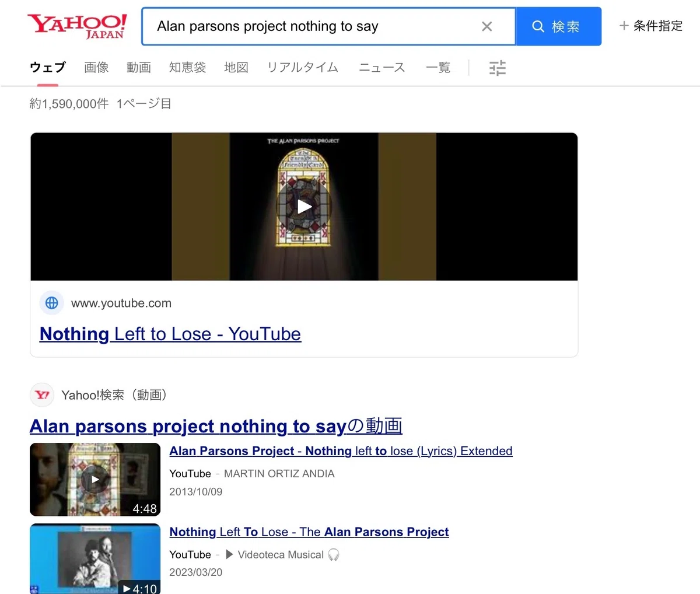Click the 2023/03/20 date text
The height and width of the screenshot is (594, 700).
click(196, 572)
